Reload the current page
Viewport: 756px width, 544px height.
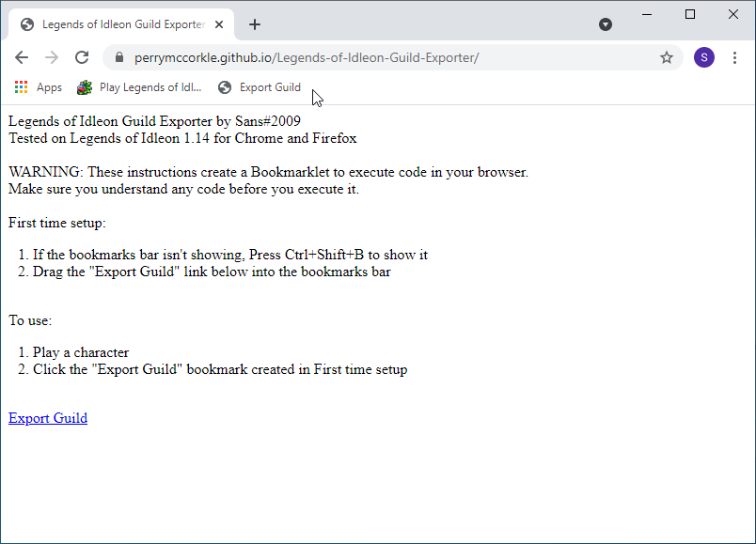coord(82,58)
